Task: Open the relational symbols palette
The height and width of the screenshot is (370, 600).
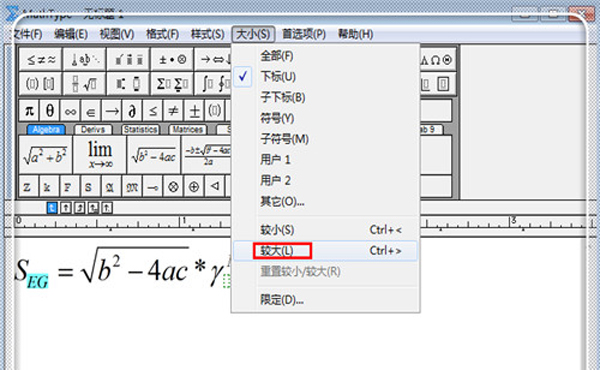Action: coord(41,59)
